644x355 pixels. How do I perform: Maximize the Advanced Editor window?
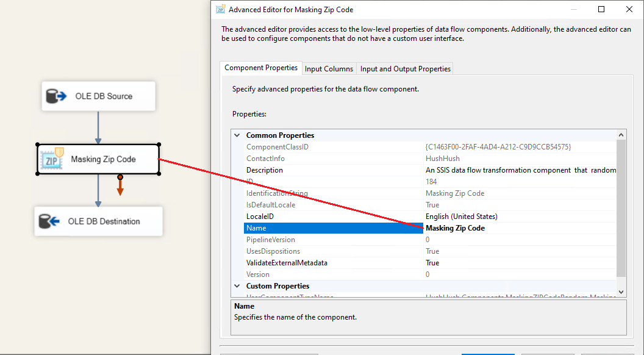click(601, 9)
